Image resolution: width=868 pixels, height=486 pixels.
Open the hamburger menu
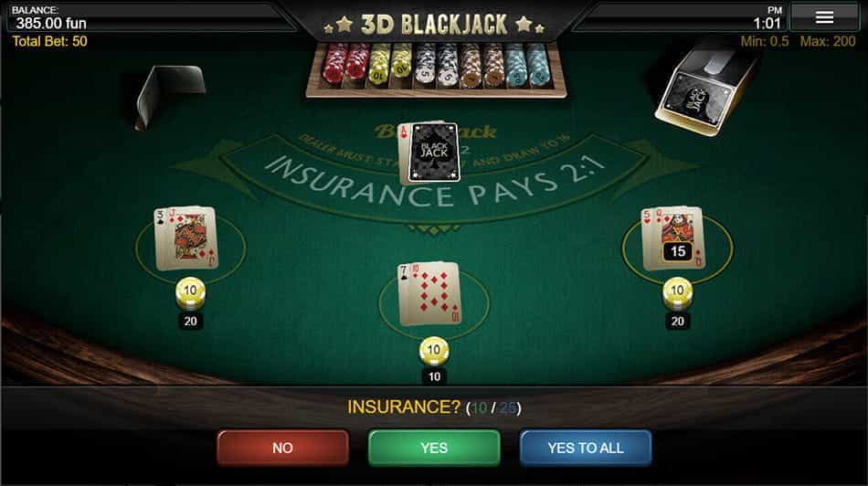click(824, 17)
